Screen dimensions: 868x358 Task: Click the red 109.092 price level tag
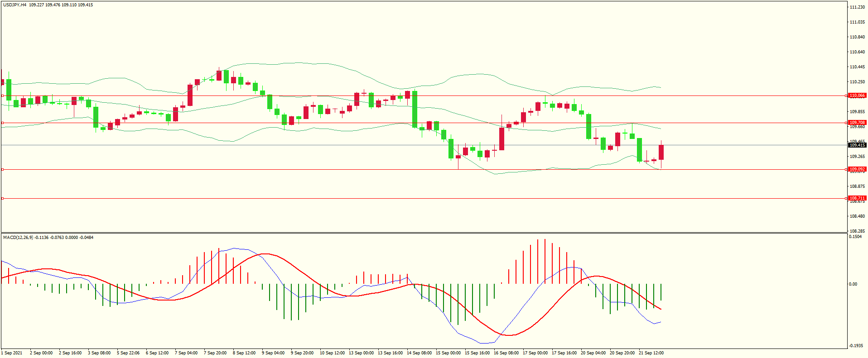click(857, 169)
